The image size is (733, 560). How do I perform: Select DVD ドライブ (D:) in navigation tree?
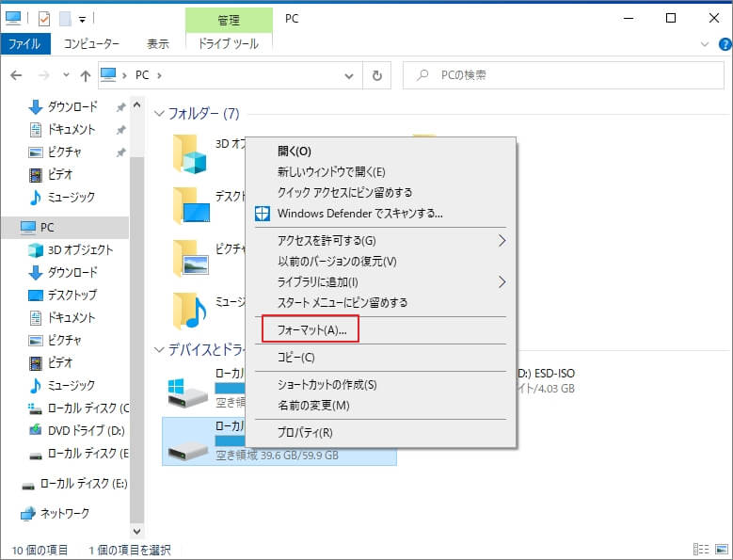pos(77,430)
